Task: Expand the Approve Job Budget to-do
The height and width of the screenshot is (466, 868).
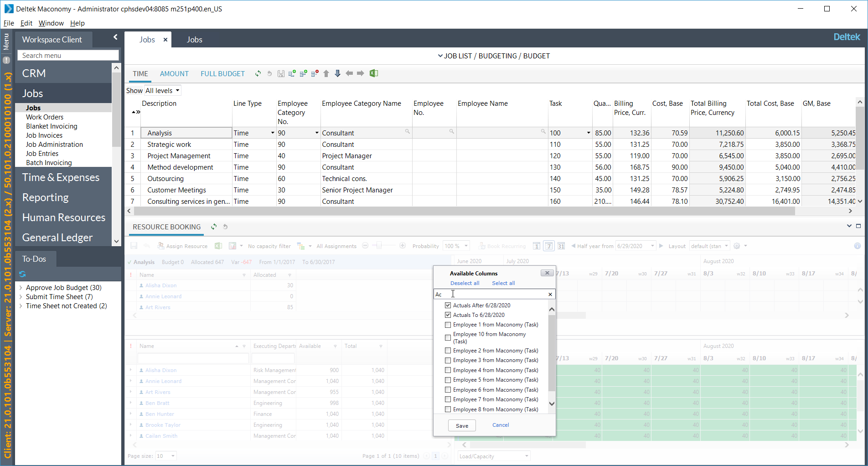Action: click(x=21, y=288)
